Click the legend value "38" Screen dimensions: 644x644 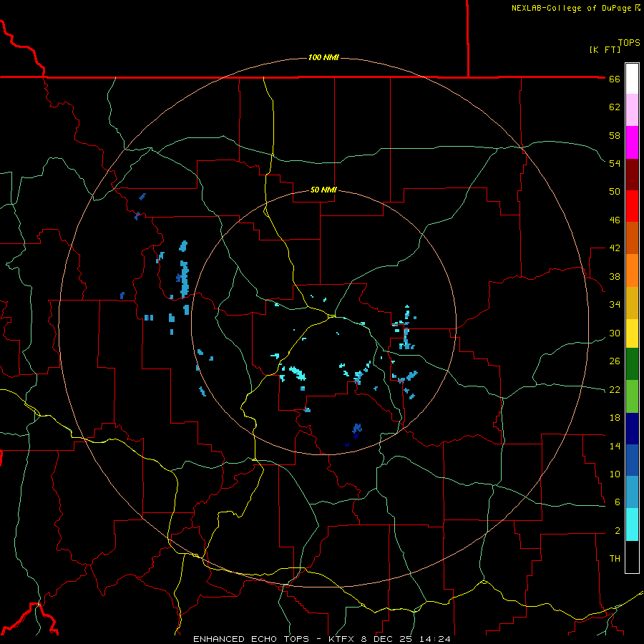615,276
